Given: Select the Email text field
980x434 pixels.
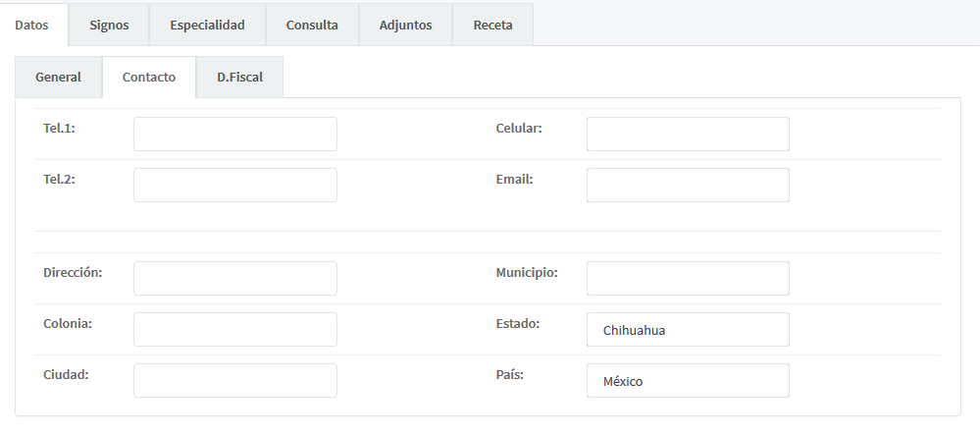Looking at the screenshot, I should (688, 186).
